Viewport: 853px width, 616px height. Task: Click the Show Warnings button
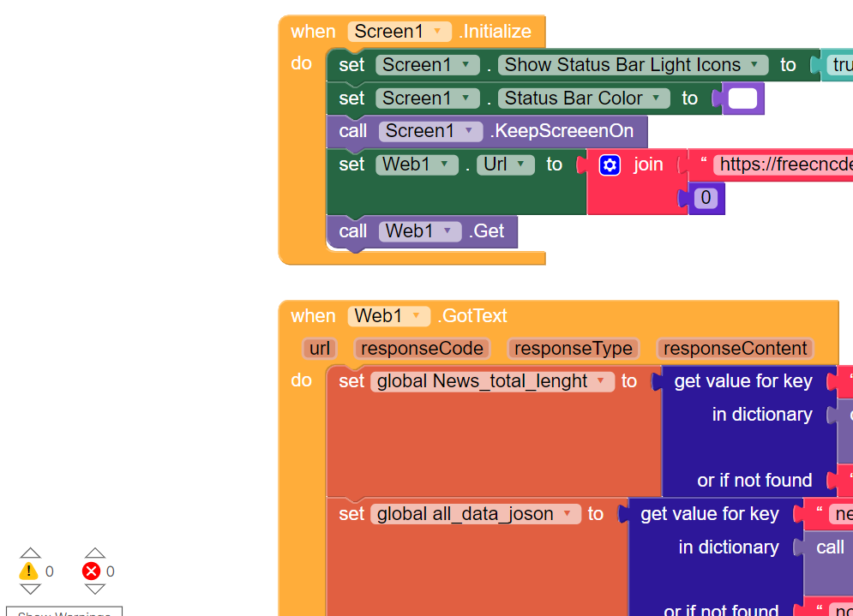(x=64, y=612)
